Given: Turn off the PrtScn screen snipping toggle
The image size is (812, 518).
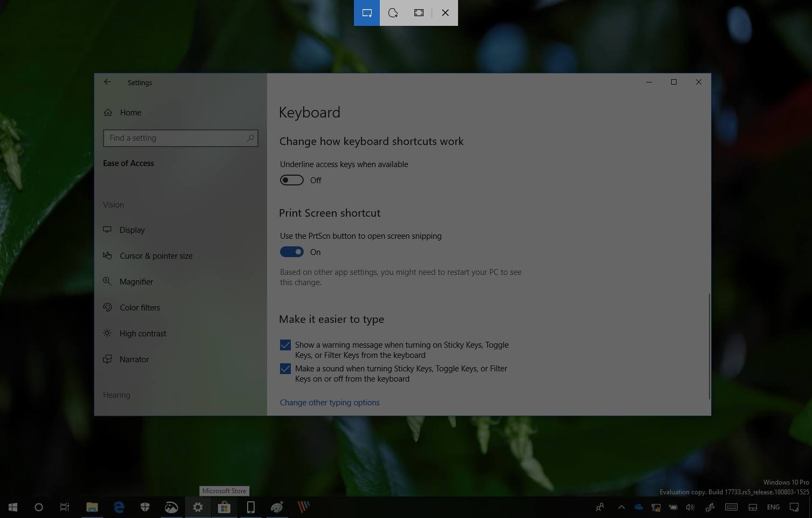Looking at the screenshot, I should (x=291, y=252).
